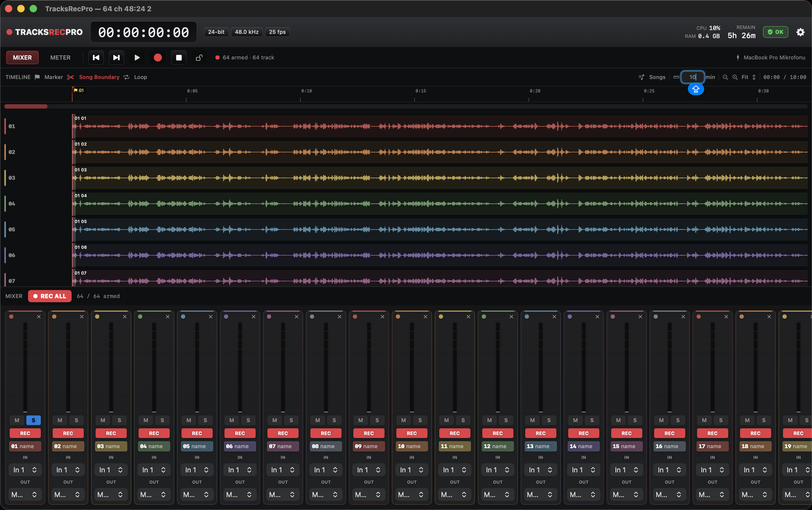The height and width of the screenshot is (510, 812).
Task: Click the green OK status badge
Action: pyautogui.click(x=775, y=32)
